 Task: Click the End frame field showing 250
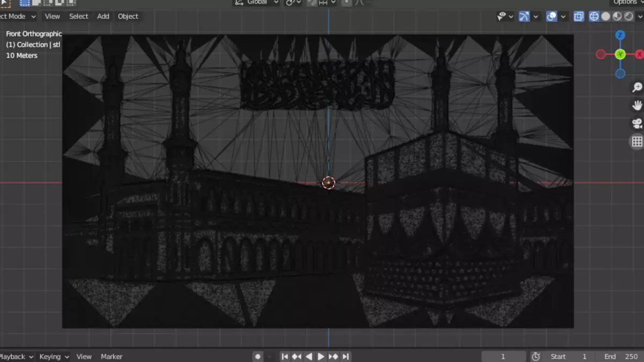[x=620, y=357]
